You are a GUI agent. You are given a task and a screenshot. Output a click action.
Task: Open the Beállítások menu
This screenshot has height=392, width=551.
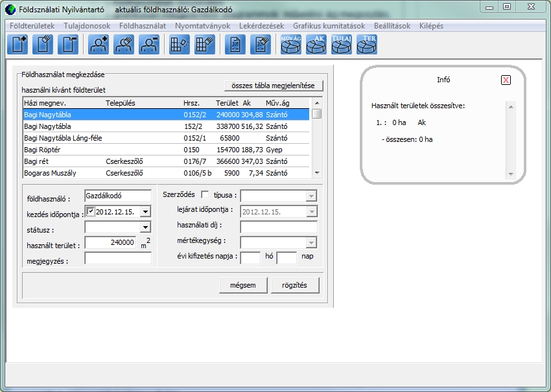pyautogui.click(x=392, y=26)
